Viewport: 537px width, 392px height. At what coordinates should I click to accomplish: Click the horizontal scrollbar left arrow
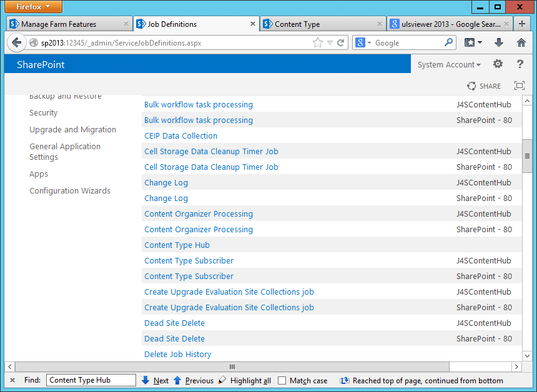pos(10,366)
